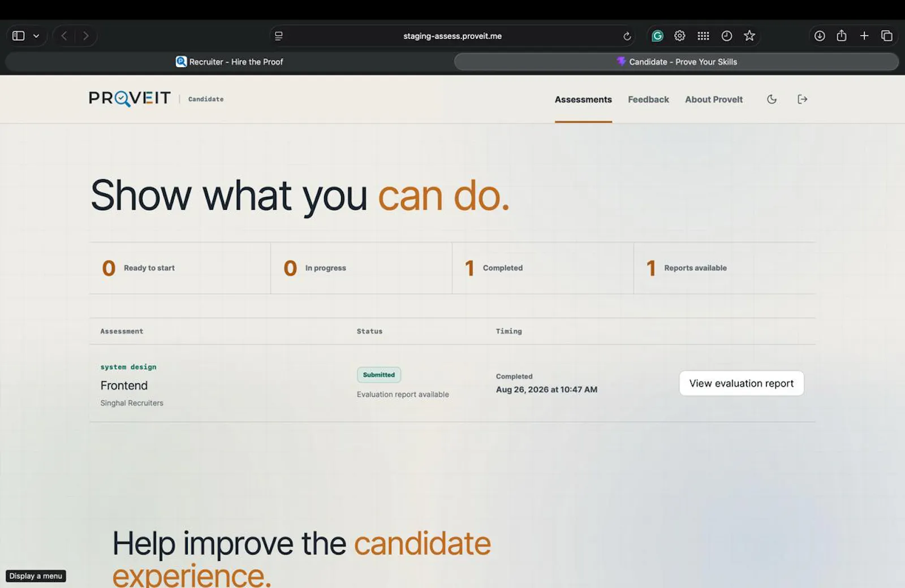Select the Frontend assessment title
The width and height of the screenshot is (905, 588).
click(124, 386)
